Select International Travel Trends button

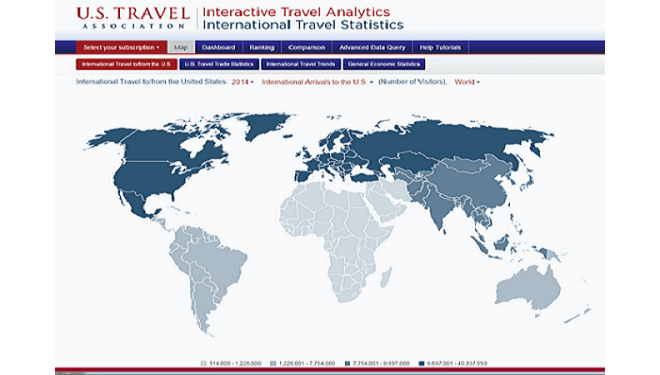coord(301,64)
